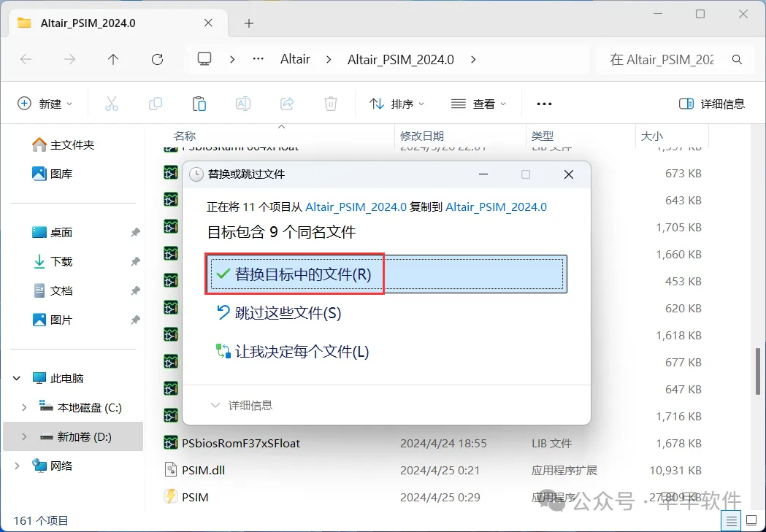Viewport: 766px width, 532px height.
Task: Unpin 图片 using its pin icon
Action: (135, 320)
